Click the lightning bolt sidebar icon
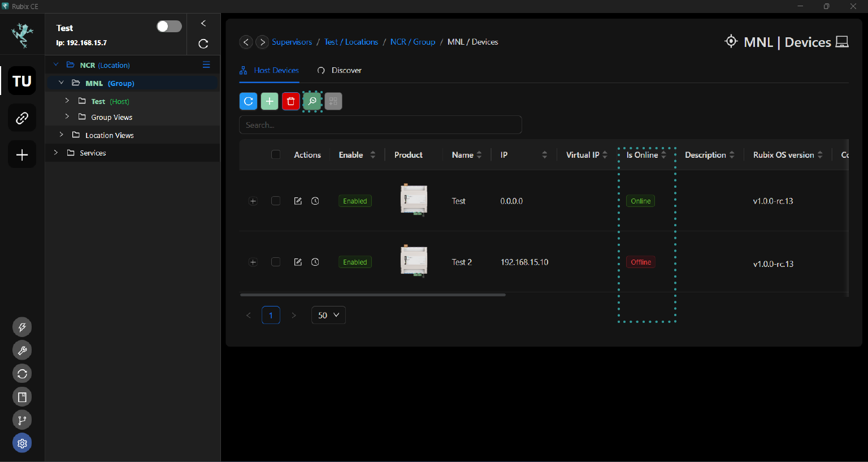868x462 pixels. [x=22, y=327]
